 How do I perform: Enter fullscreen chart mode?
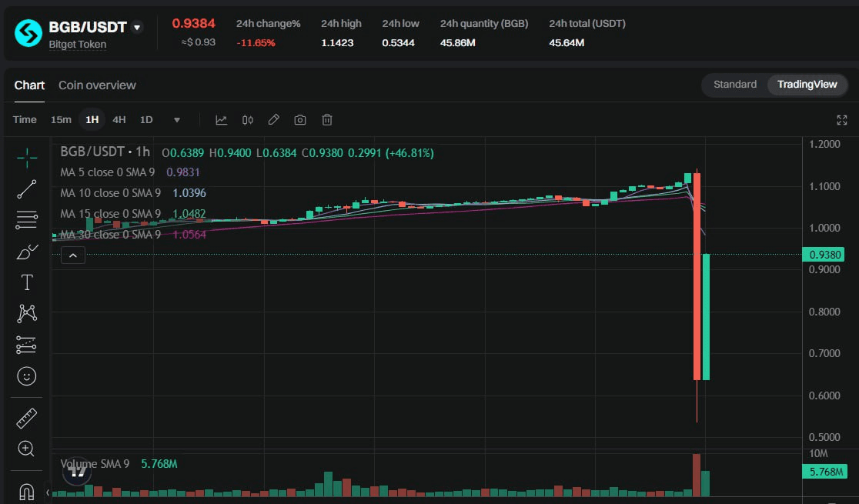(x=842, y=120)
